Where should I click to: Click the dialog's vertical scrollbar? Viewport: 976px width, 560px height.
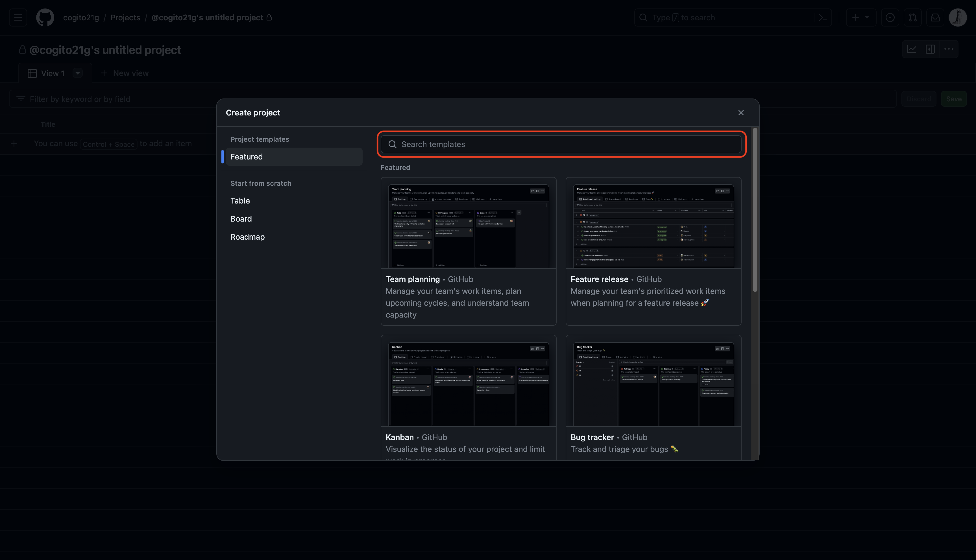point(755,210)
